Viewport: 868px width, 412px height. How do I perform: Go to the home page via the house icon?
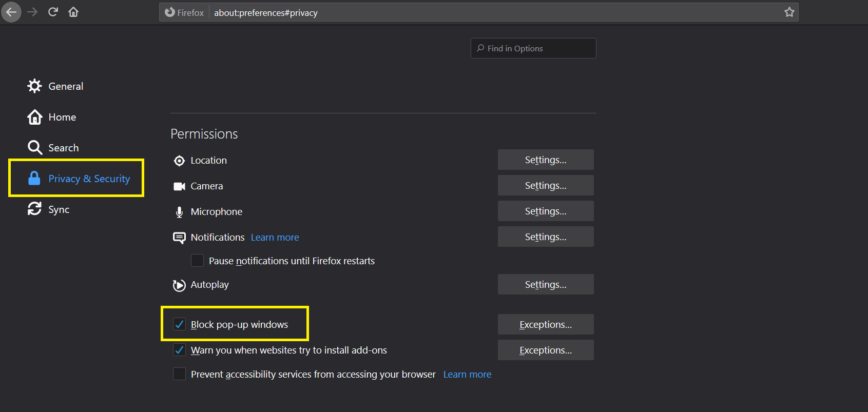(73, 12)
